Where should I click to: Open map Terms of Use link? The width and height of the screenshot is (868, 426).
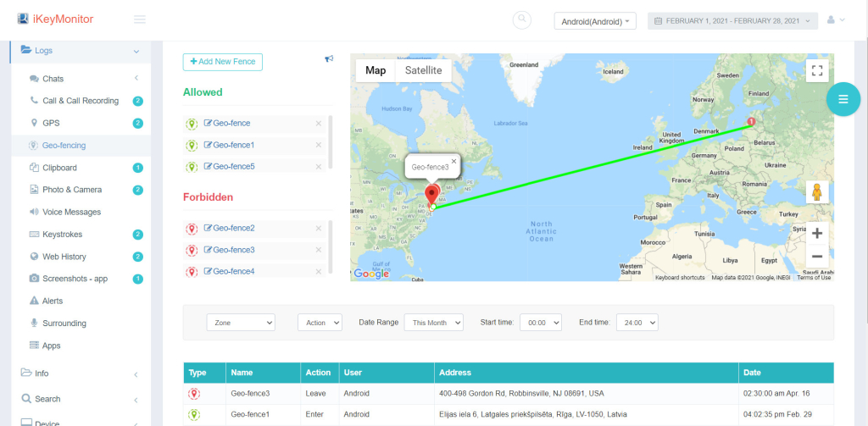tap(814, 278)
